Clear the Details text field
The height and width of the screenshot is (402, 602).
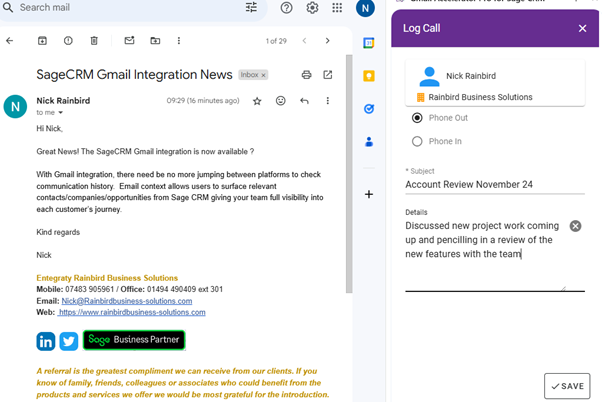pyautogui.click(x=575, y=226)
